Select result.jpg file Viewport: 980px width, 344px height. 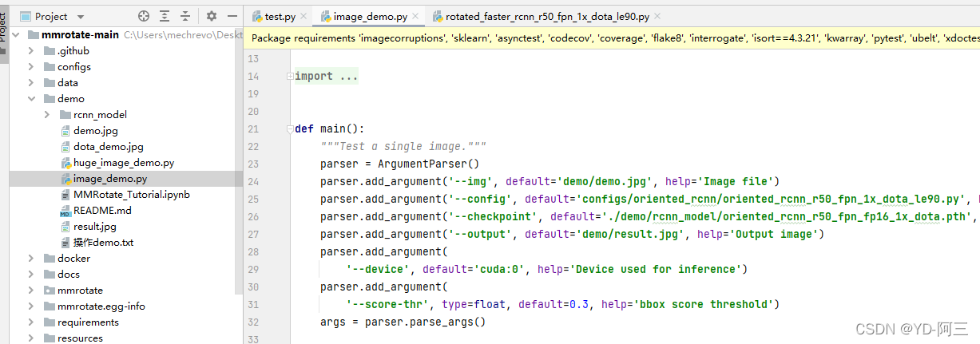coord(94,227)
